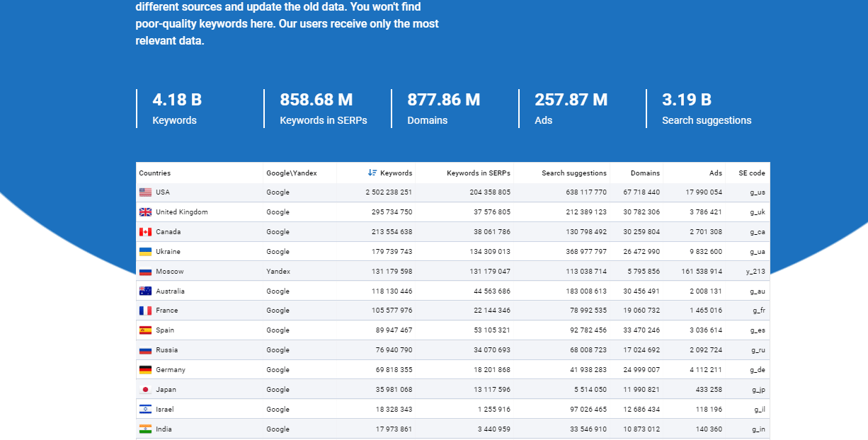The width and height of the screenshot is (868, 440).
Task: Select the Canada country name cell
Action: (169, 232)
